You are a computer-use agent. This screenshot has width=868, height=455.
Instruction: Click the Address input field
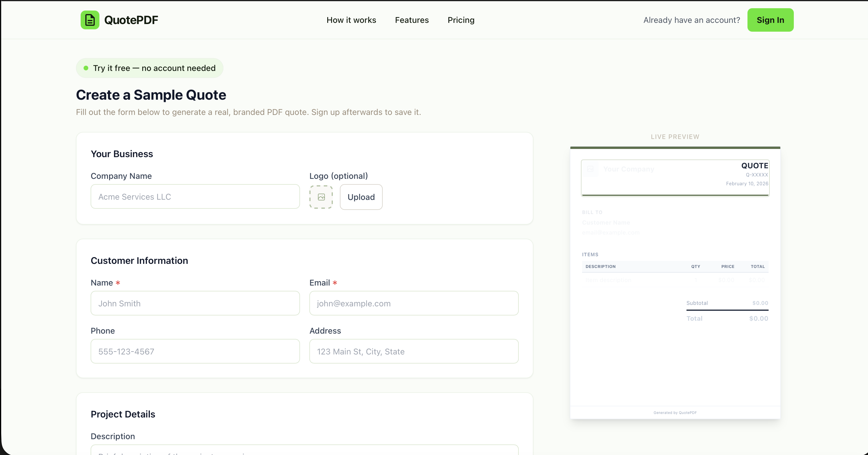(414, 351)
